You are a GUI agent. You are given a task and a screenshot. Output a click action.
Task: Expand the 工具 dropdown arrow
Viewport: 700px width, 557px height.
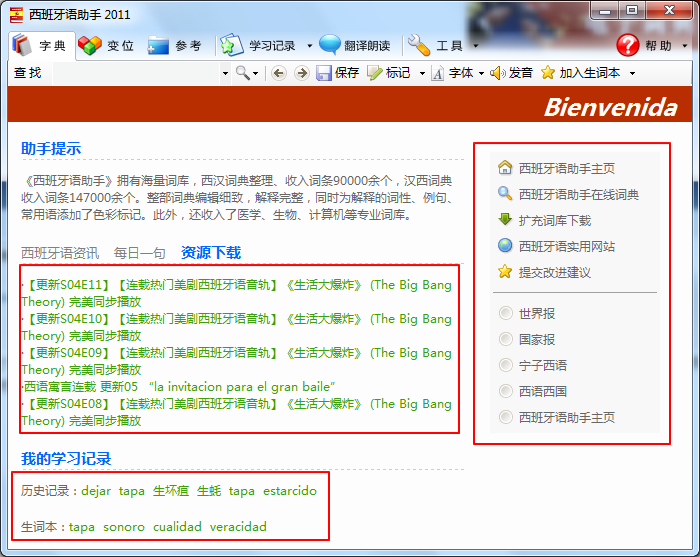click(x=475, y=46)
